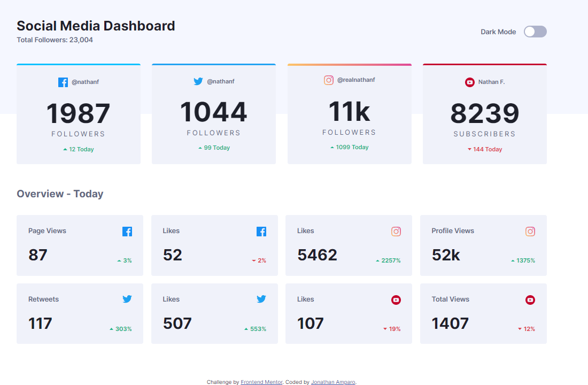588x385 pixels.
Task: Select the YouTube 8239 subscribers card
Action: (485, 114)
